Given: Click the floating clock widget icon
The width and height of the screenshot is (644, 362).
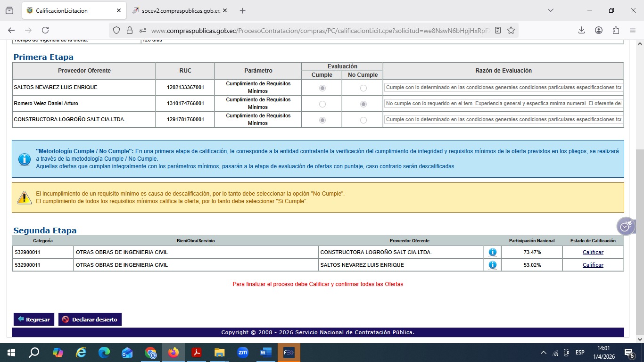Looking at the screenshot, I should (x=625, y=227).
